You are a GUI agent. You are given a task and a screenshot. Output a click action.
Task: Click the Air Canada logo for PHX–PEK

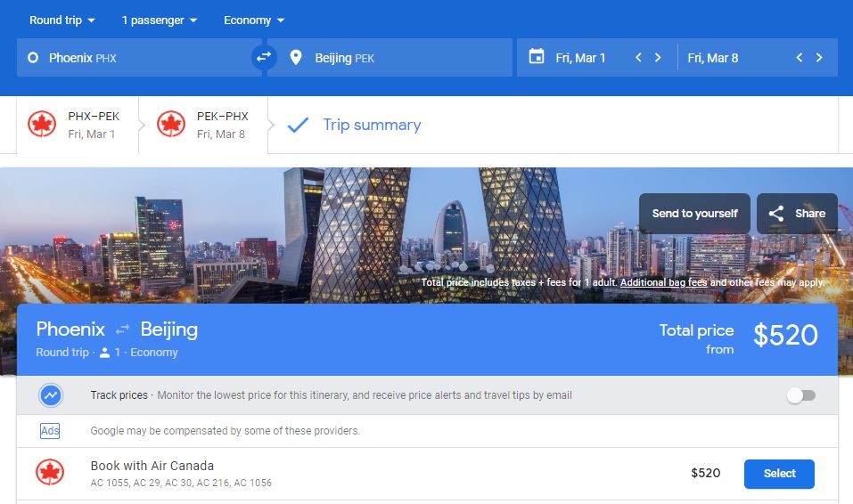click(x=42, y=125)
